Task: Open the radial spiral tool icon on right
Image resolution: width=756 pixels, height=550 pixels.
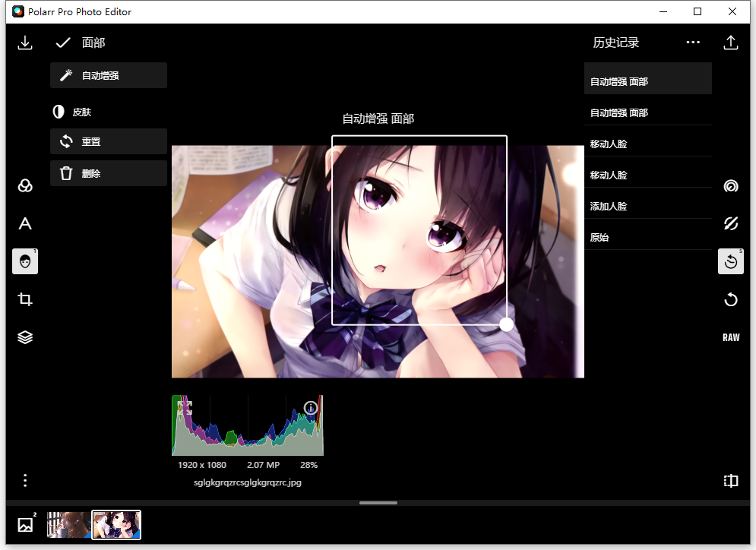Action: [731, 185]
